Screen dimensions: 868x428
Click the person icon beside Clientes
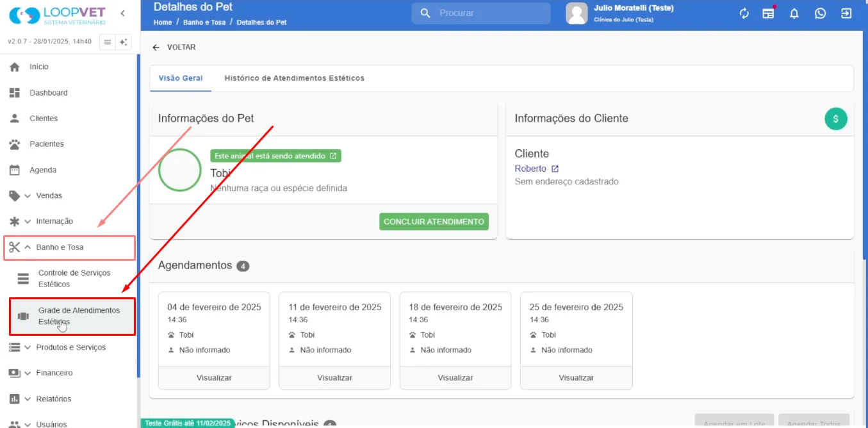[15, 119]
